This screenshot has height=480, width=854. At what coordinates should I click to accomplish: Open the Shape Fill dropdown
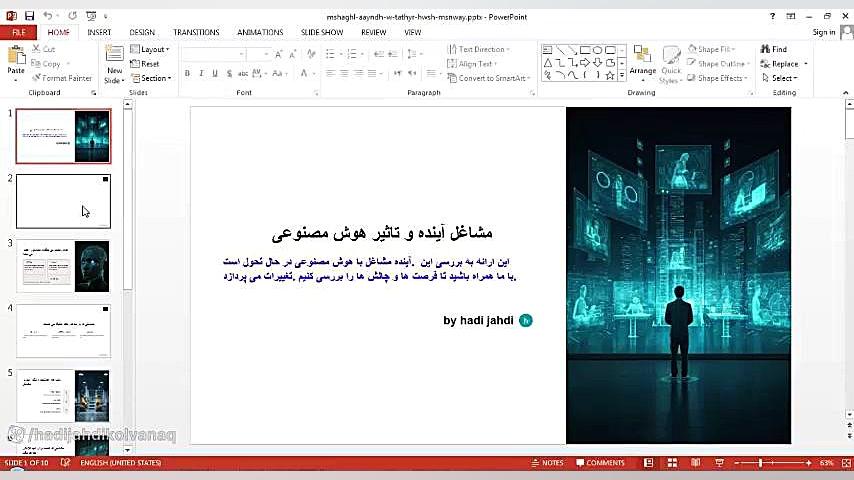pyautogui.click(x=711, y=49)
